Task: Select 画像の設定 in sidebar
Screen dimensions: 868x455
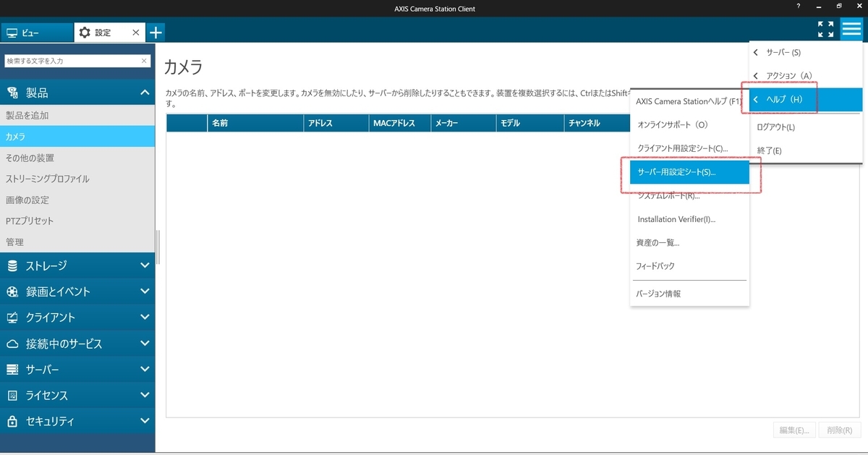Action: point(77,200)
